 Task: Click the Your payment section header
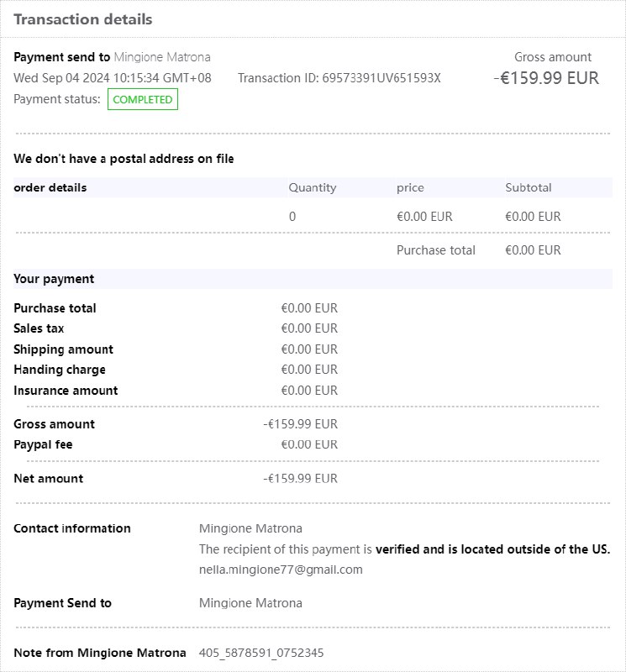tap(54, 279)
